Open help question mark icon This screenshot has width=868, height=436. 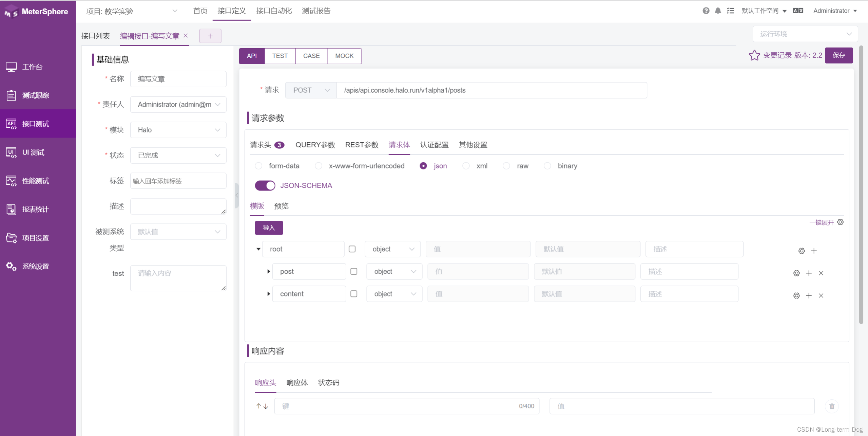point(706,11)
